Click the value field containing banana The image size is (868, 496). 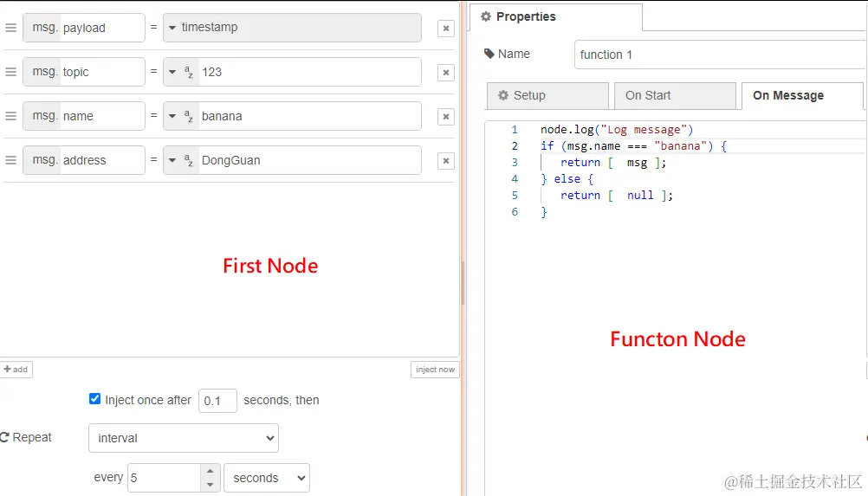tap(309, 116)
